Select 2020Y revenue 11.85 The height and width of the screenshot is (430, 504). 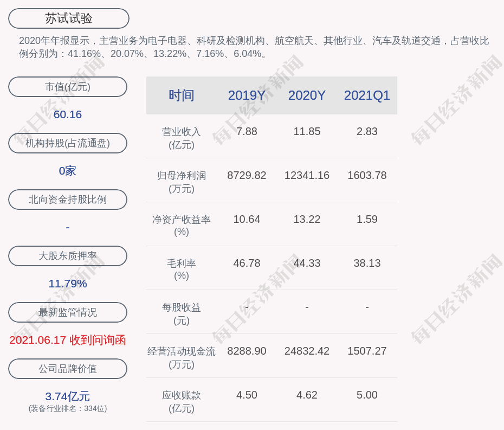tap(307, 131)
